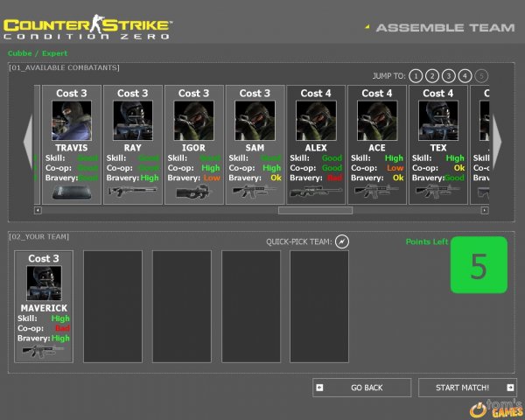Select Igor's portrait
This screenshot has width=525, height=420.
tap(194, 121)
